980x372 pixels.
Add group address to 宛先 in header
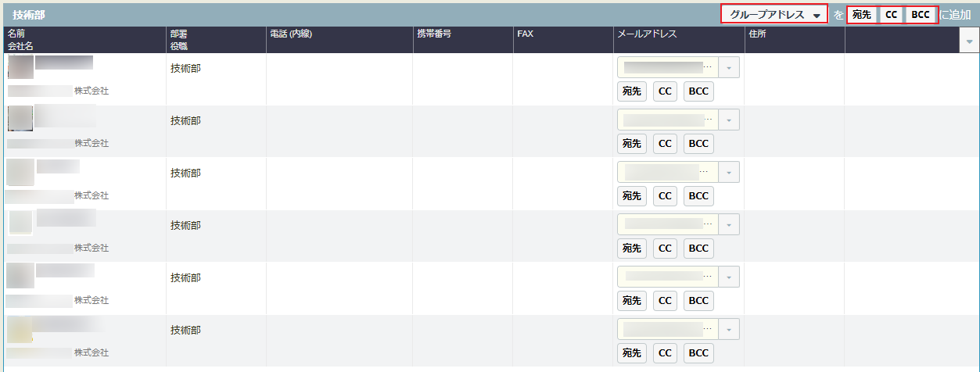(862, 15)
